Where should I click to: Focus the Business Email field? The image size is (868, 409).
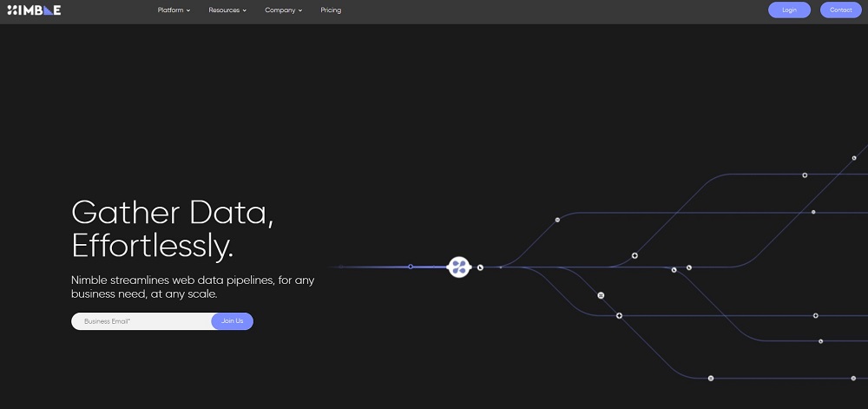(141, 321)
